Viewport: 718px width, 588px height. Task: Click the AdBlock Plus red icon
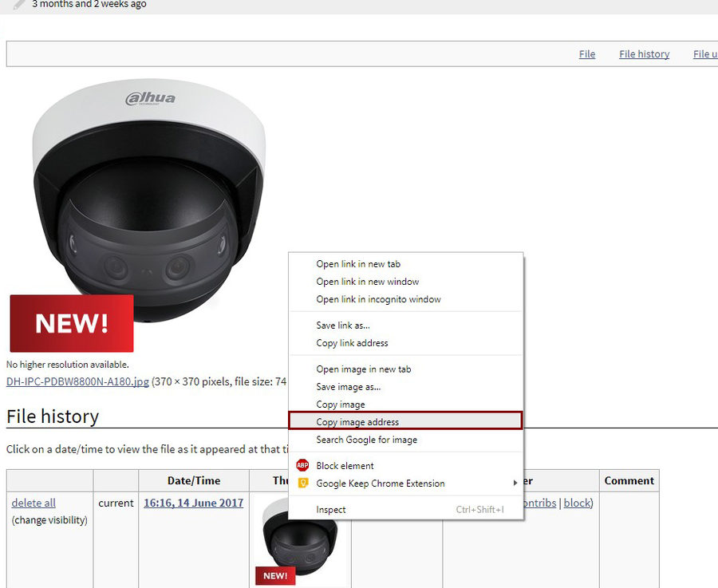pos(302,465)
